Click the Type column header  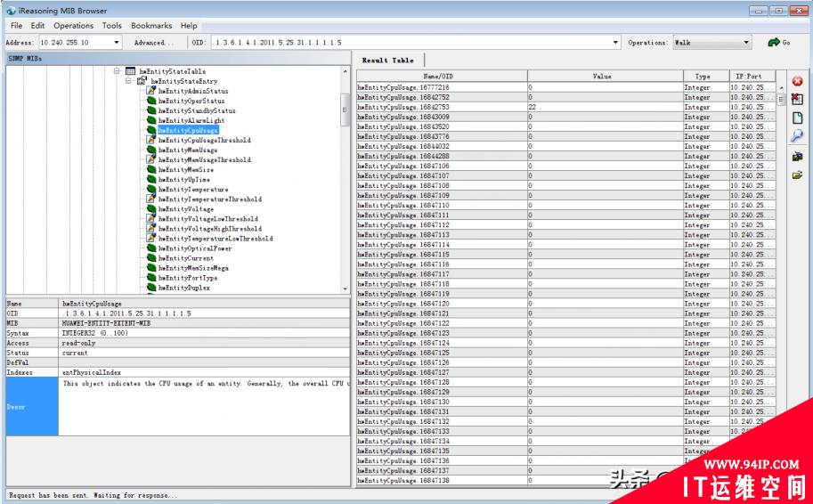tap(706, 77)
